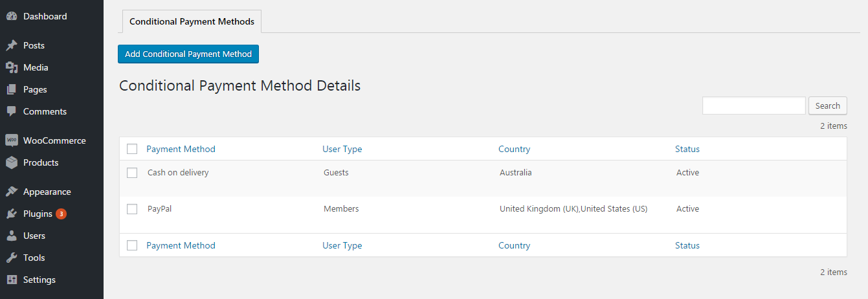Open Media library icon
The height and width of the screenshot is (299, 868).
tap(11, 67)
